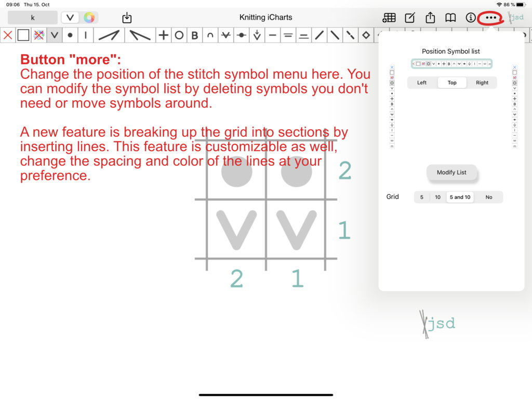The image size is (532, 399).
Task: Tap the Grid label in the popover
Action: point(393,197)
